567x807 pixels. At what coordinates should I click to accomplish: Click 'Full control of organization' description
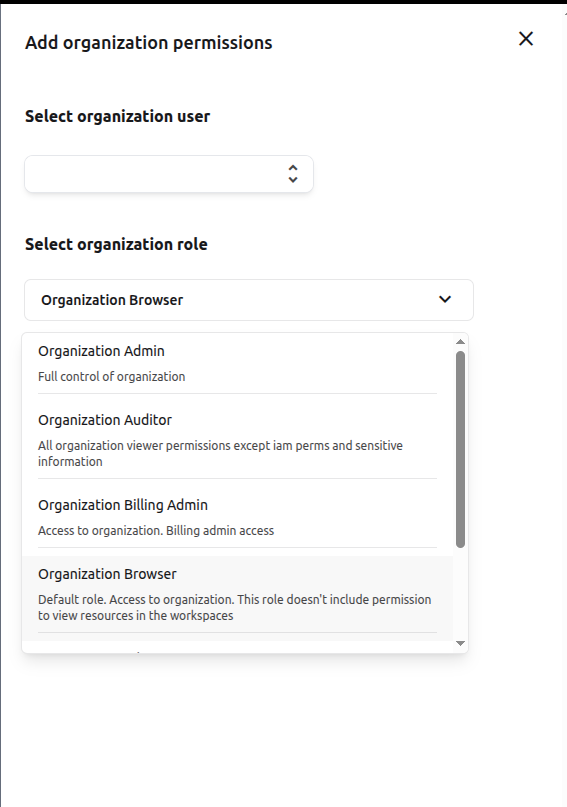coord(112,377)
